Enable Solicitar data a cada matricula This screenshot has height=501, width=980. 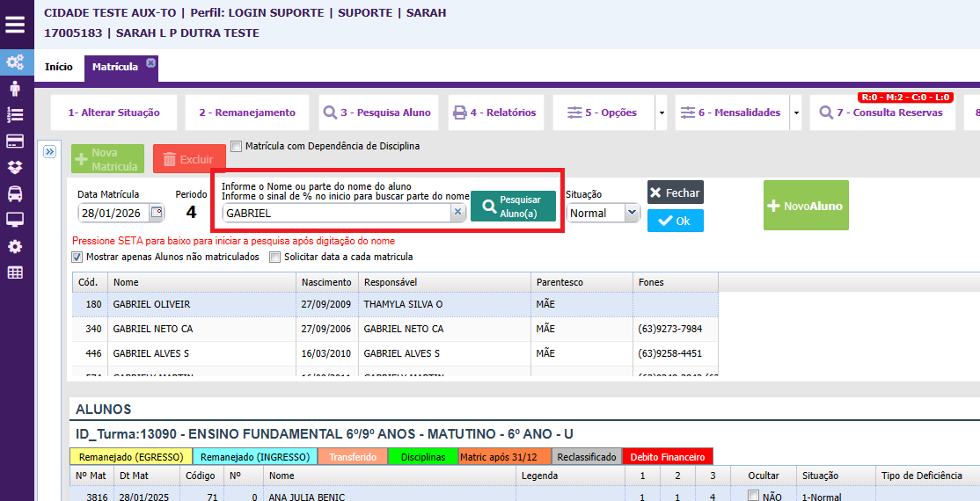tap(275, 258)
